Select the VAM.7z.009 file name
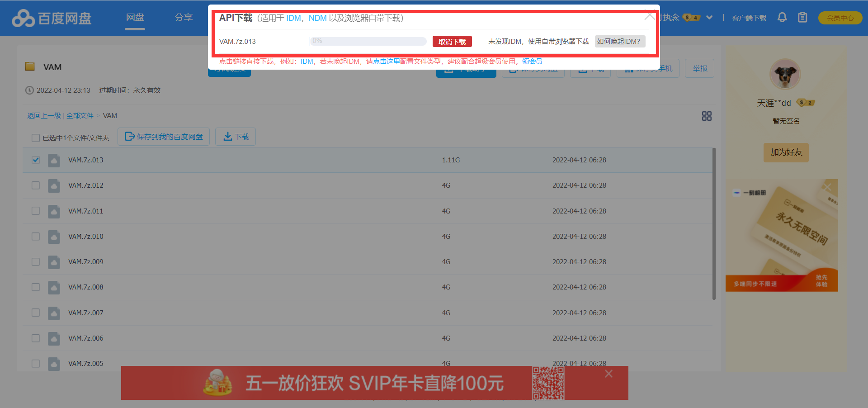This screenshot has width=868, height=408. pyautogui.click(x=86, y=262)
